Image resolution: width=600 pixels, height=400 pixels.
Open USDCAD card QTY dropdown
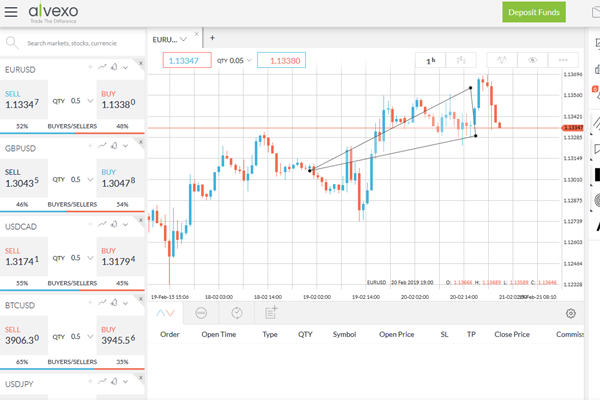[90, 258]
